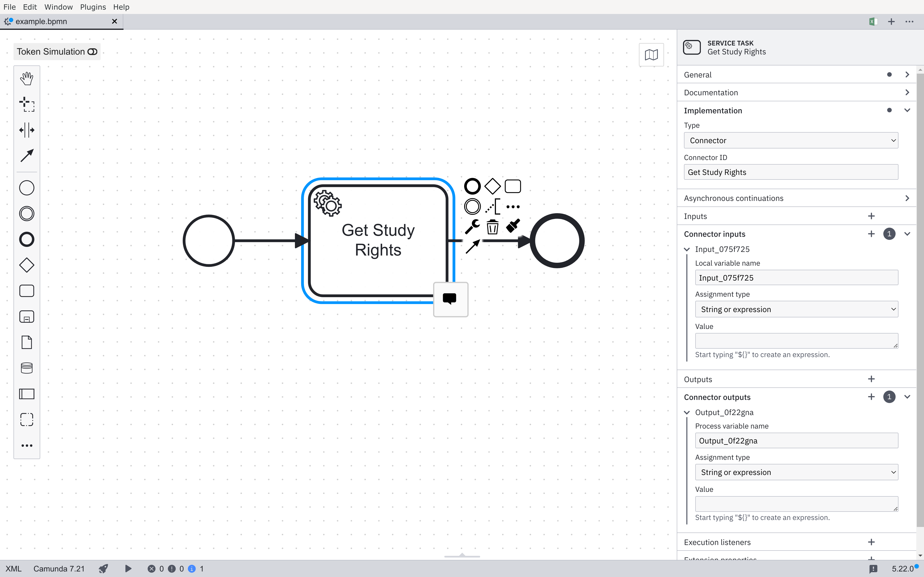Select start event in the palette
The height and width of the screenshot is (577, 924).
click(27, 188)
